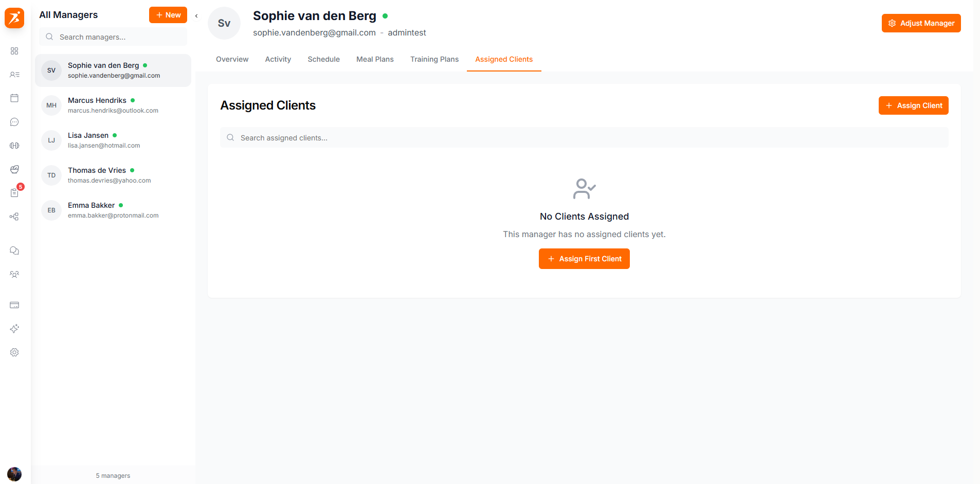The width and height of the screenshot is (980, 484).
Task: Open the Workouts dumbbell icon in sidebar
Action: point(14,146)
